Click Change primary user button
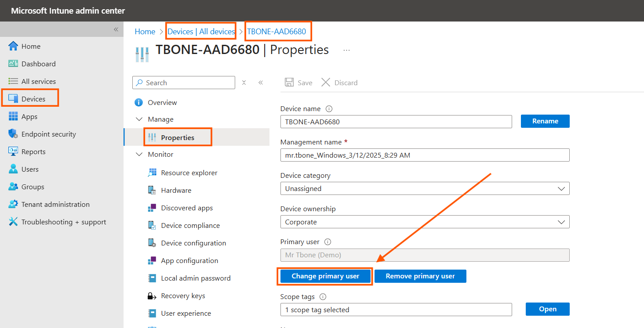 pos(325,276)
